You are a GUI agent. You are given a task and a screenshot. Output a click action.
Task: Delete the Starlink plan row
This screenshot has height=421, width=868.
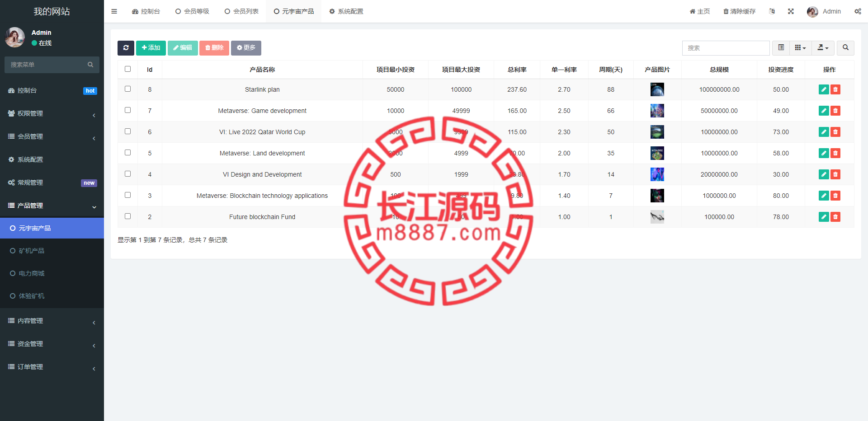[x=835, y=89]
